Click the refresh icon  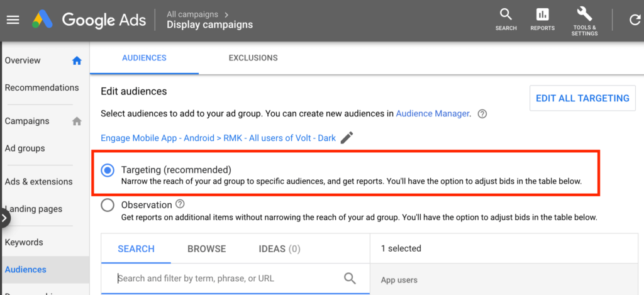635,19
